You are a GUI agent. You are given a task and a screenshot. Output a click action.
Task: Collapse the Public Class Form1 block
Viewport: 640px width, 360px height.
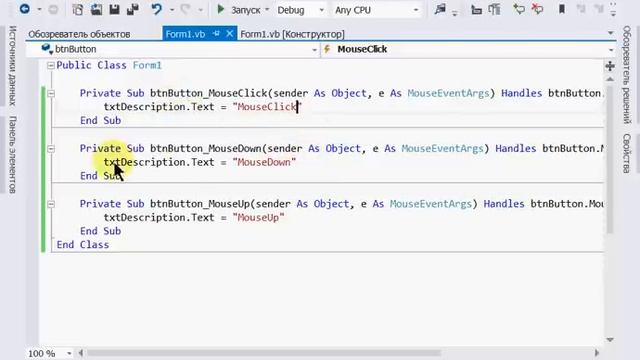click(51, 65)
